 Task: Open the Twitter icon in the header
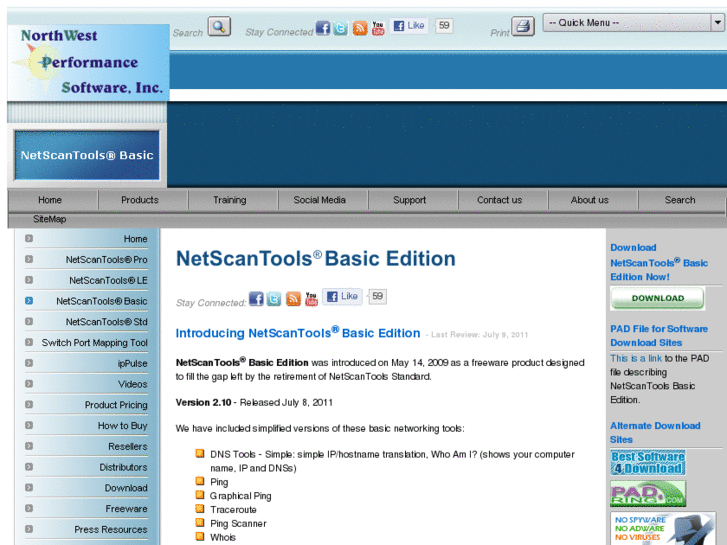pyautogui.click(x=340, y=28)
